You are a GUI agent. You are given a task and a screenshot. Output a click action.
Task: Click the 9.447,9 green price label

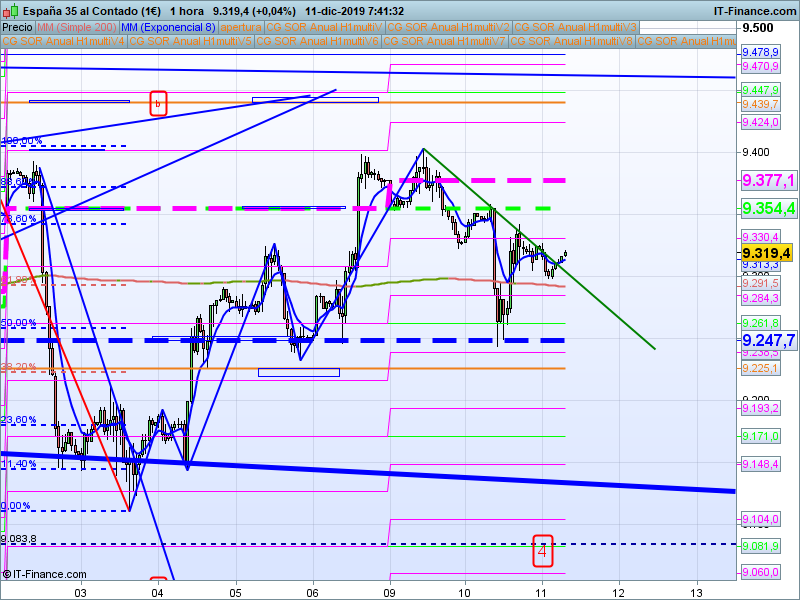760,90
